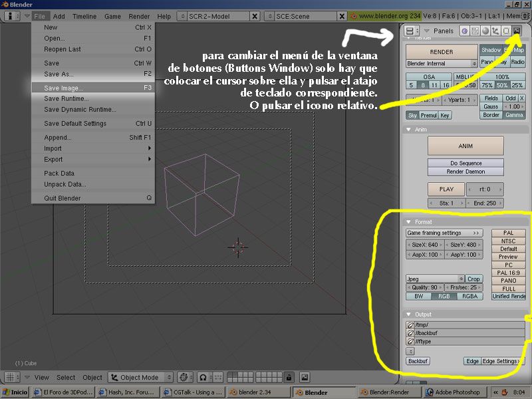Collapse the Anim panel triangle
Image resolution: width=532 pixels, height=399 pixels.
coord(408,129)
